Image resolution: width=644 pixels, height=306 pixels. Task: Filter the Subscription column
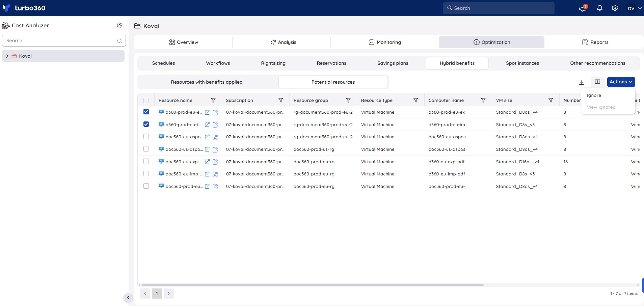[280, 100]
